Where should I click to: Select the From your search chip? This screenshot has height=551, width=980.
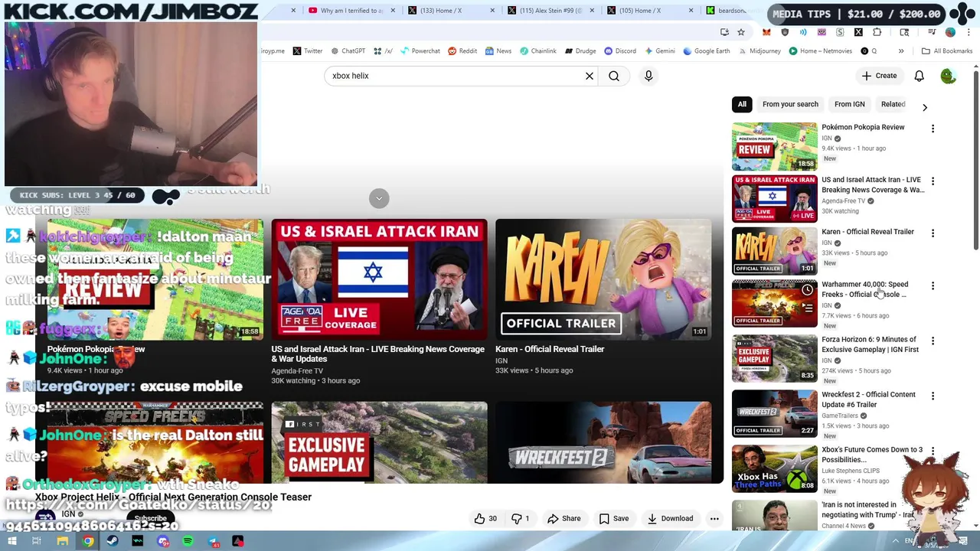790,104
